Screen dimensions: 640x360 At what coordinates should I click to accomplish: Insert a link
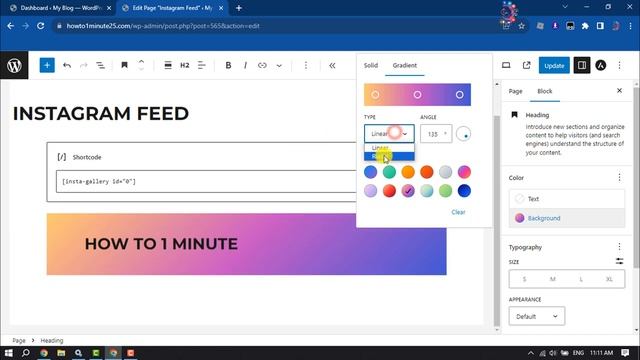(262, 65)
